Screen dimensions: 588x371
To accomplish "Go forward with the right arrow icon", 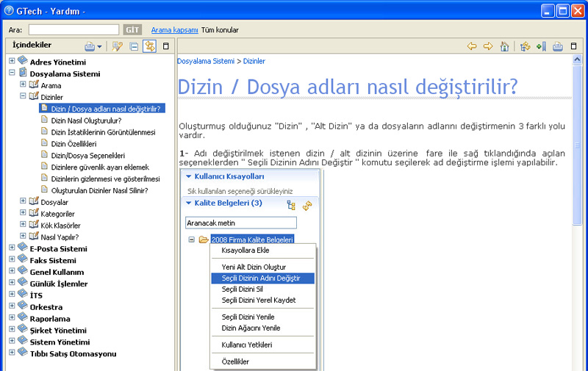I will tap(488, 46).
